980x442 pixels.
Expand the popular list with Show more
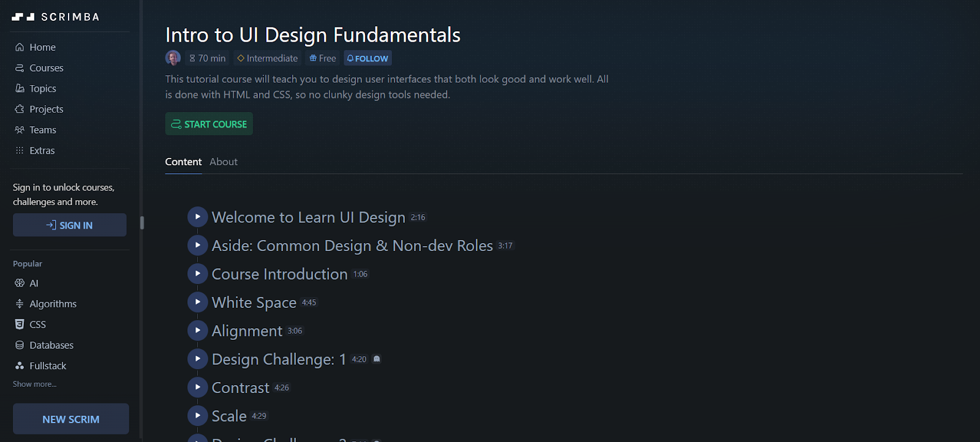[x=34, y=384]
